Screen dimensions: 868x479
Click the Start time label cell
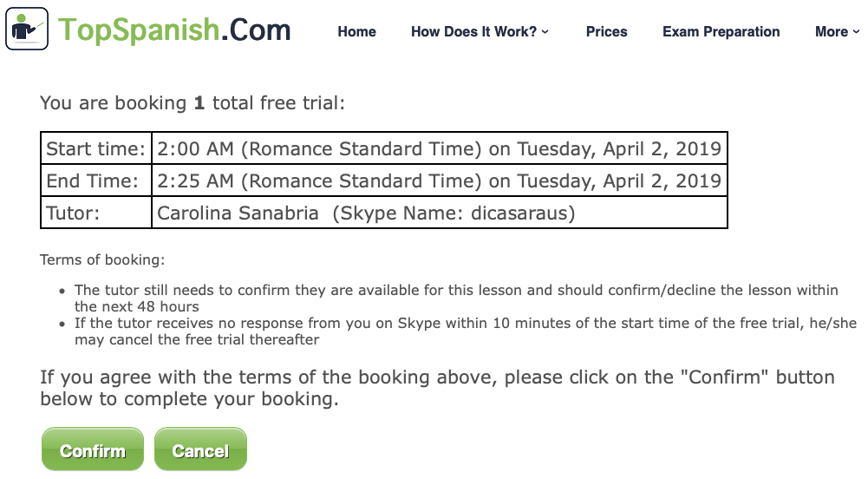[x=95, y=148]
